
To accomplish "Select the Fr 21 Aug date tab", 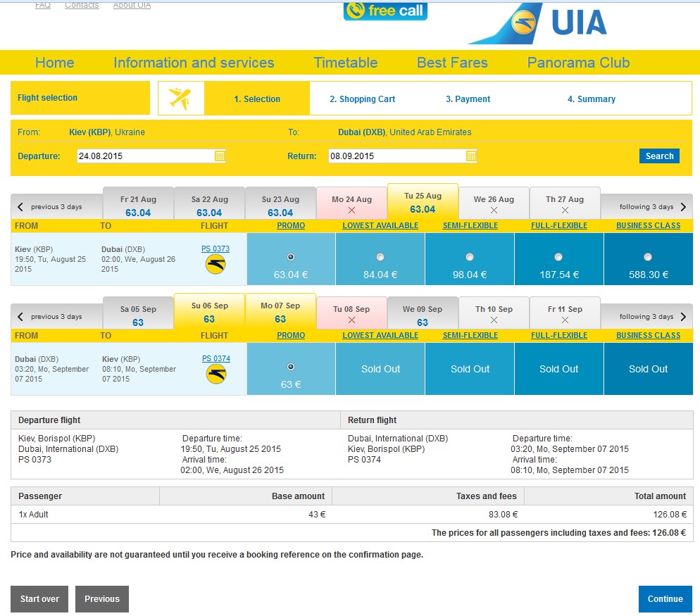I will tap(138, 206).
